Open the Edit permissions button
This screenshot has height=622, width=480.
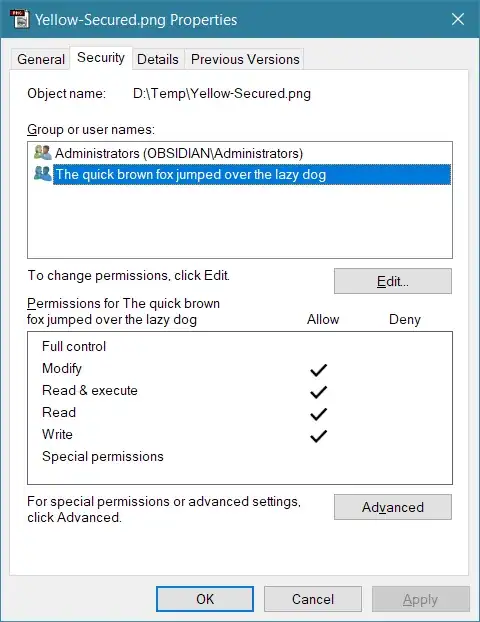coord(393,281)
